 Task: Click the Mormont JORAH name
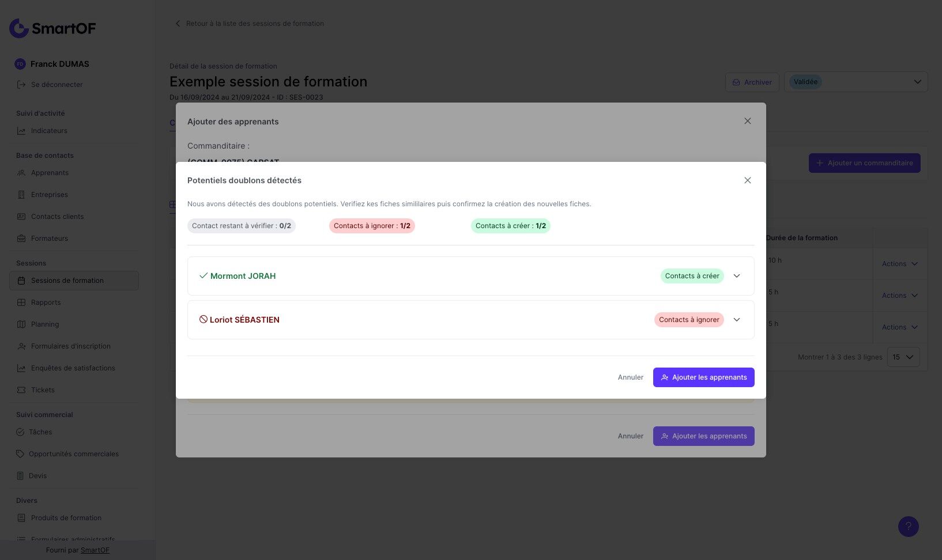[243, 276]
